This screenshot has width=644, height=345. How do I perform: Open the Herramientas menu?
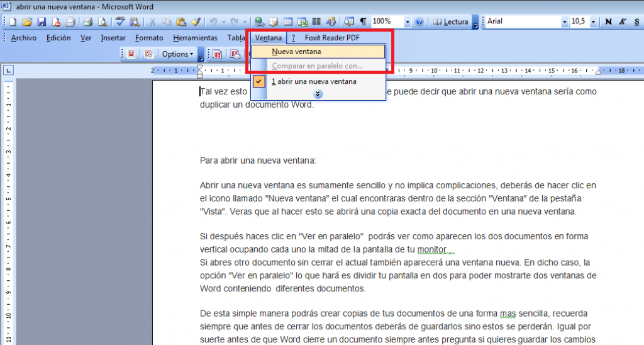click(x=195, y=38)
